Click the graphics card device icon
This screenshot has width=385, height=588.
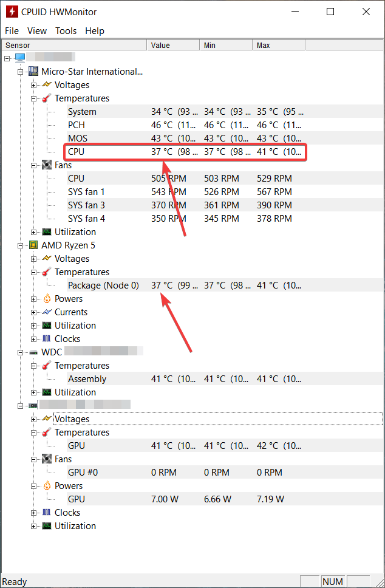tap(33, 406)
